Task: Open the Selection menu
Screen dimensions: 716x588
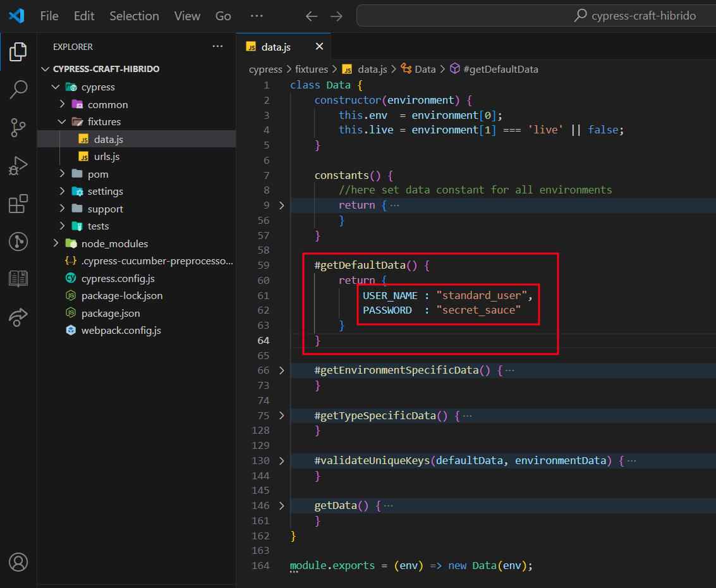Action: pos(134,16)
